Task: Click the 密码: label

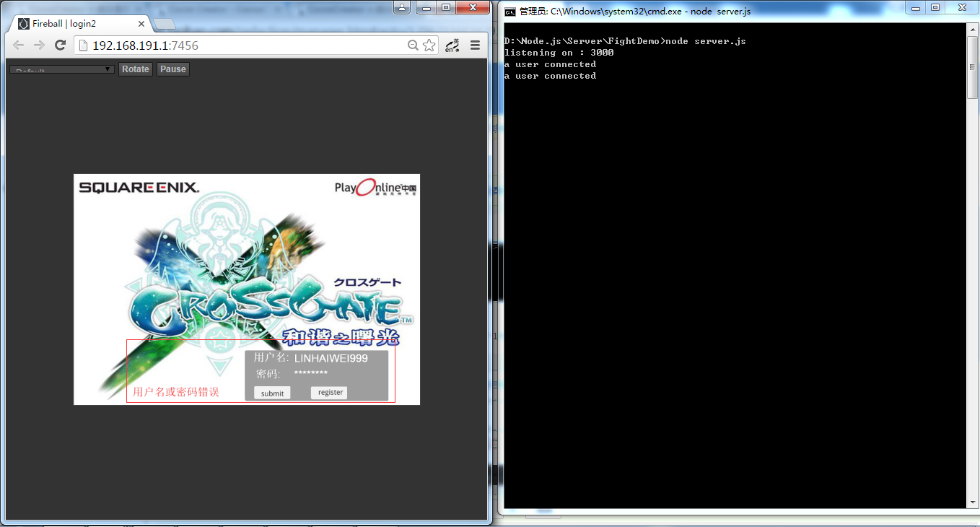Action: [x=268, y=374]
